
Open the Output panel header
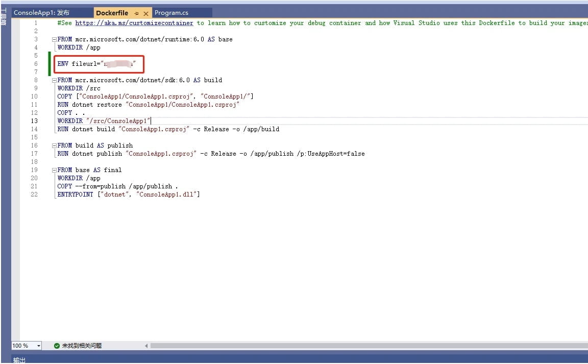pos(19,360)
